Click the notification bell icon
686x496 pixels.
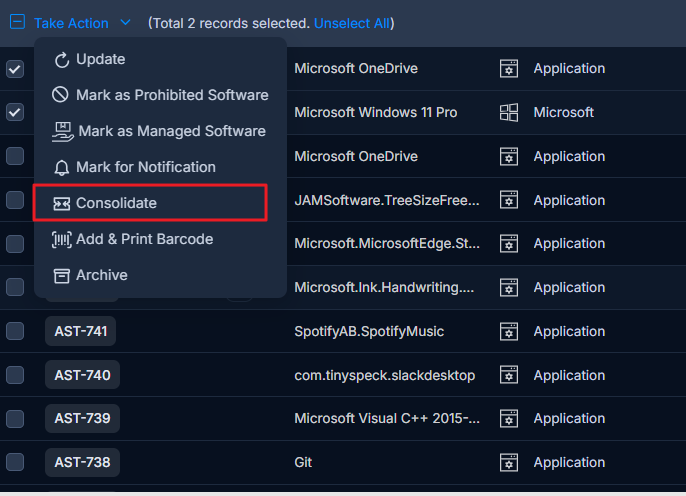(x=62, y=168)
